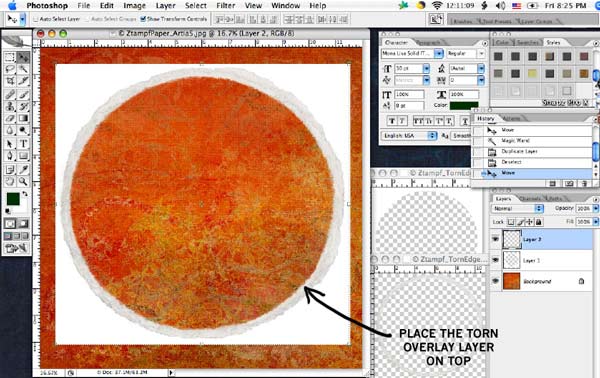Open the File menu
Screen dimensions: 600x378
pyautogui.click(x=84, y=6)
